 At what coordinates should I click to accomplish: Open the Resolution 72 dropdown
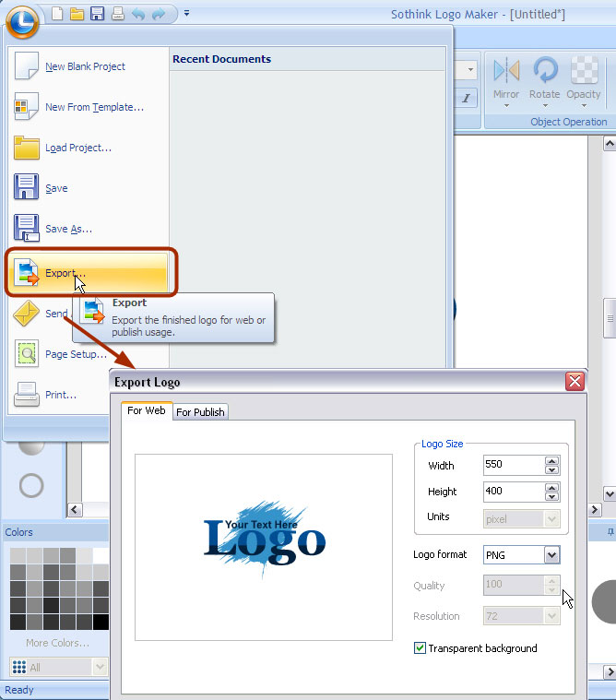coord(521,616)
